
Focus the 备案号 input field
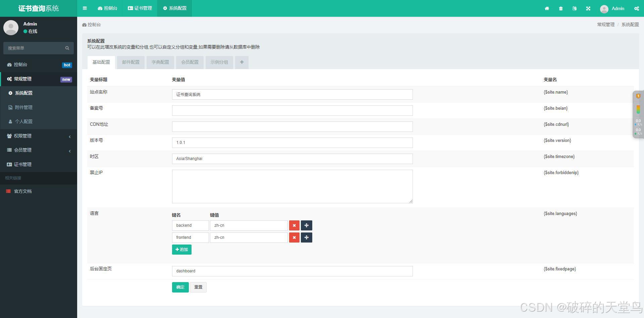tap(292, 111)
